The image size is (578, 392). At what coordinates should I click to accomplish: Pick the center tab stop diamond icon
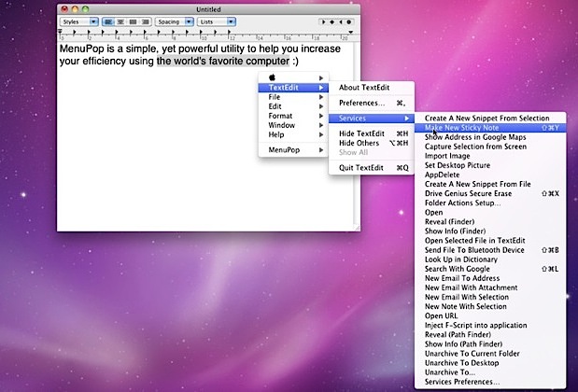point(331,22)
